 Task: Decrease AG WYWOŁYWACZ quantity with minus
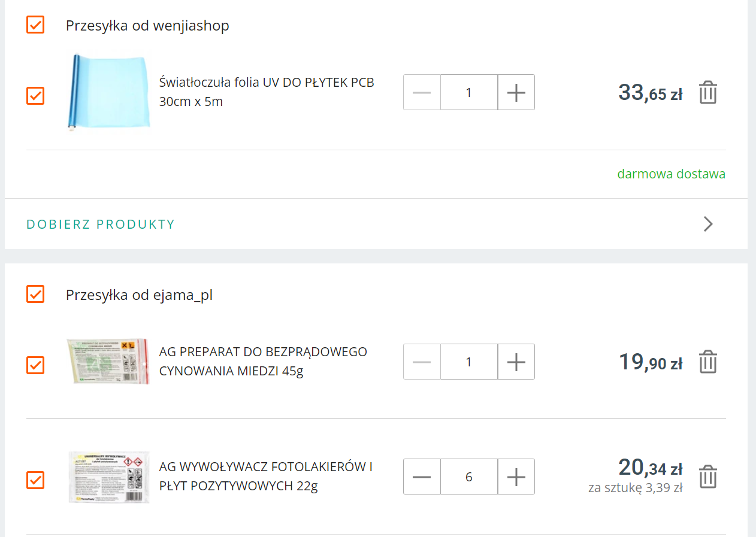422,477
